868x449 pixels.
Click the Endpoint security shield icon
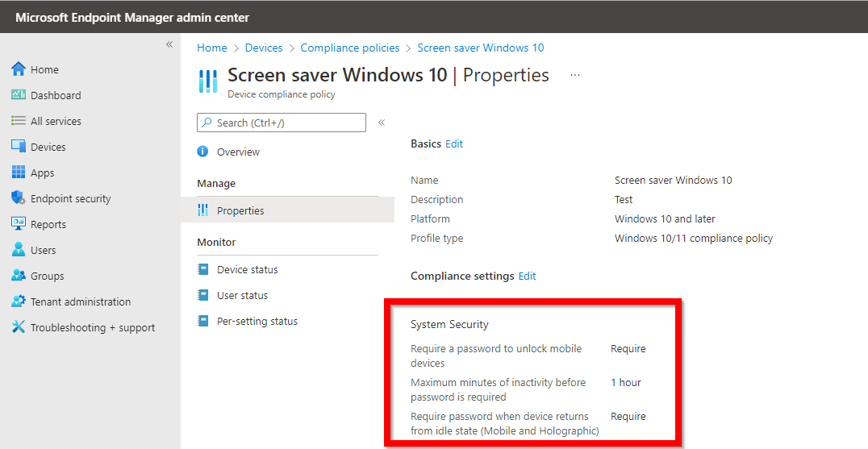click(19, 198)
